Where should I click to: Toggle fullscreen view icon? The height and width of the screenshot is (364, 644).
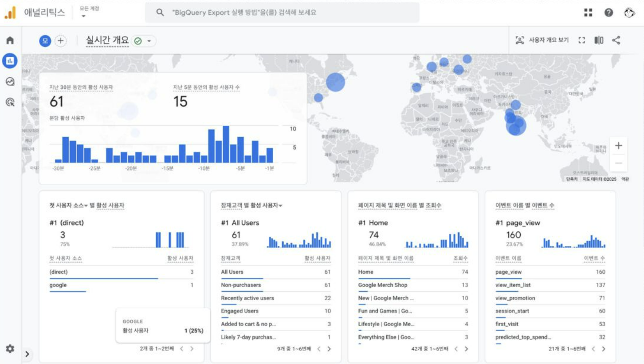(x=582, y=40)
